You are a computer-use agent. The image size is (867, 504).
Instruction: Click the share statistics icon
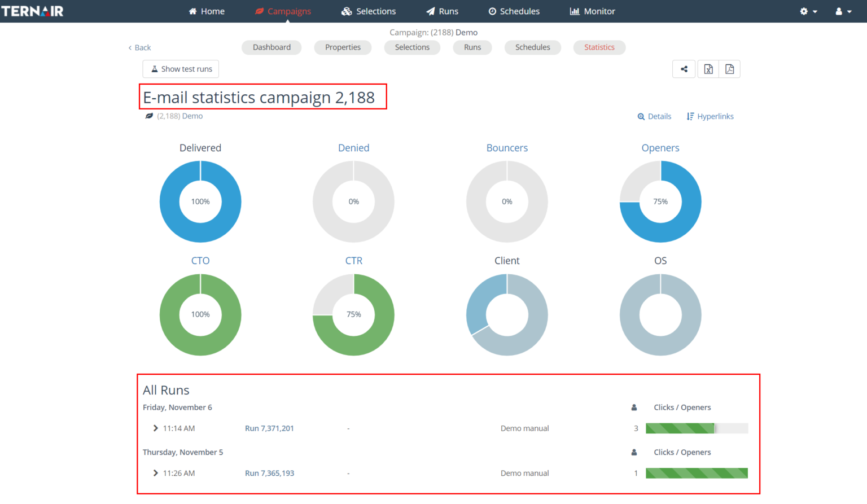coord(684,69)
